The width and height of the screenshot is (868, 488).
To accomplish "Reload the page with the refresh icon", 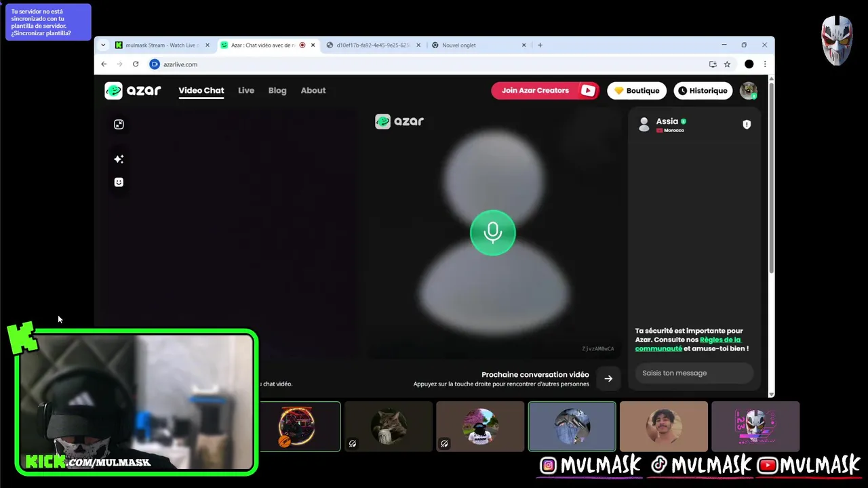I will [x=136, y=64].
